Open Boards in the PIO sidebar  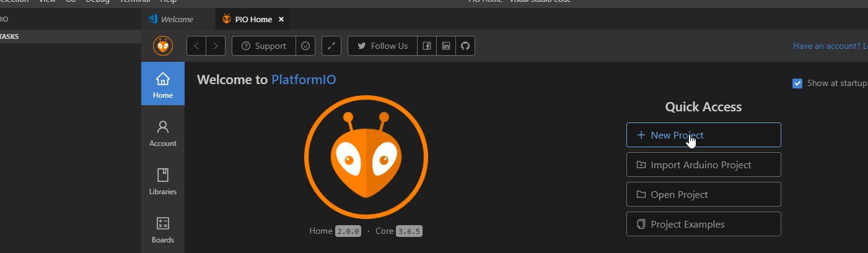[x=163, y=229]
